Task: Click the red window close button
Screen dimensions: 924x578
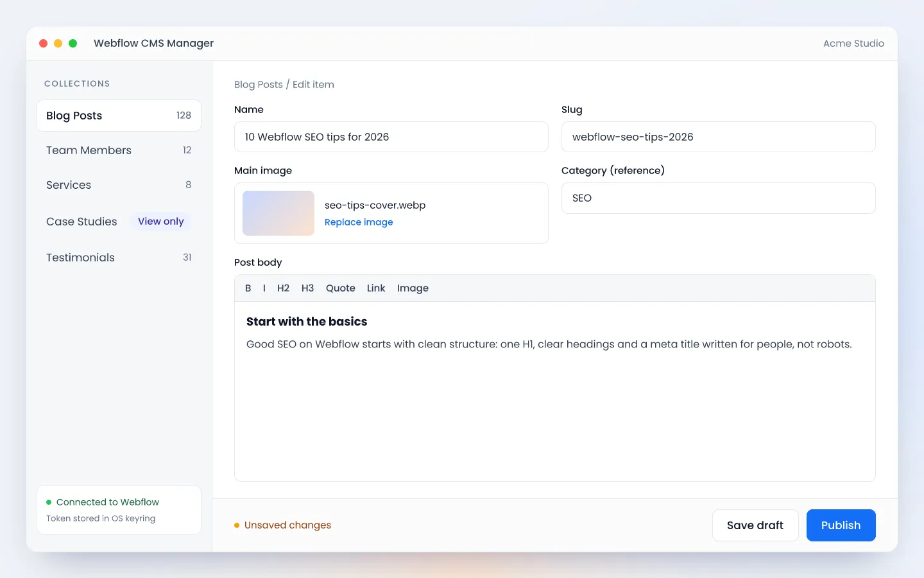Action: click(x=44, y=44)
